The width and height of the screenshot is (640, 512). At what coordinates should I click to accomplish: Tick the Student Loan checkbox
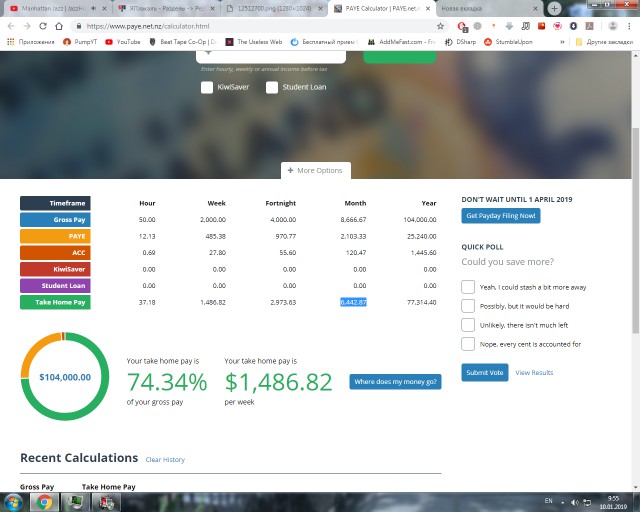tap(272, 88)
